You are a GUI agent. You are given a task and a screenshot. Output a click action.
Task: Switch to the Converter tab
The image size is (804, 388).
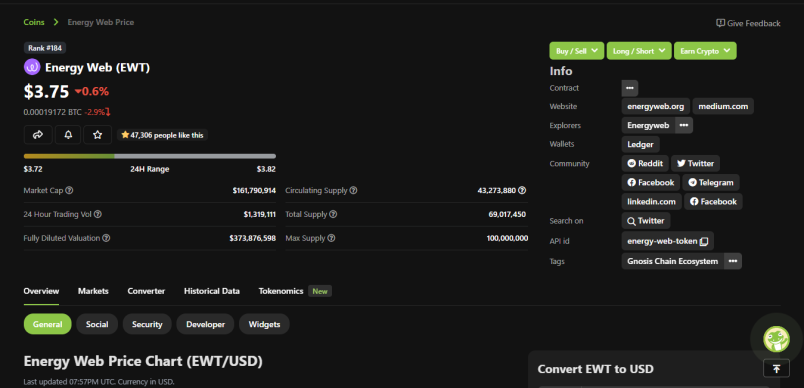point(146,291)
